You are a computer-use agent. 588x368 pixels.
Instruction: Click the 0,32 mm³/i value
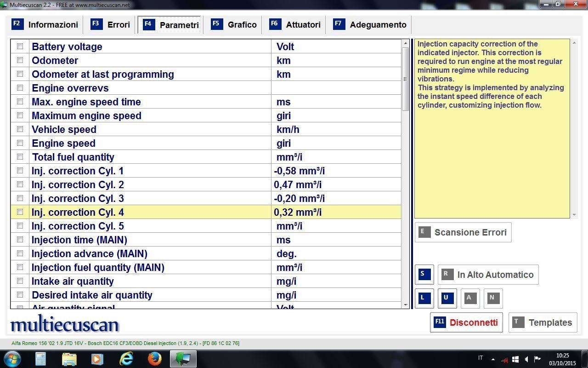298,212
